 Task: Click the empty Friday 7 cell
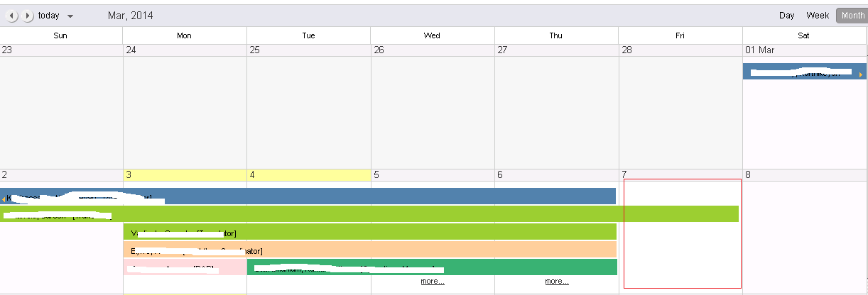[x=682, y=234]
